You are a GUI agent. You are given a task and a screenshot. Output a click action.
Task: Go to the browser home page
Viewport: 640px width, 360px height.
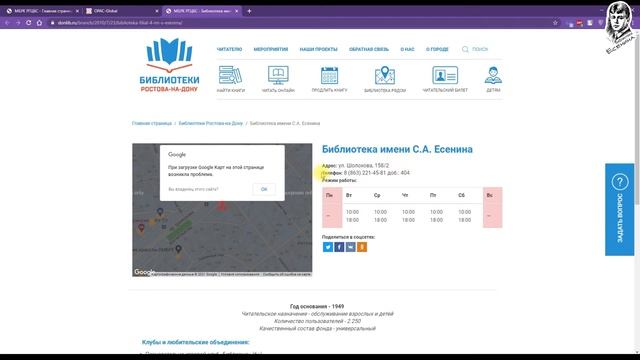[x=39, y=23]
